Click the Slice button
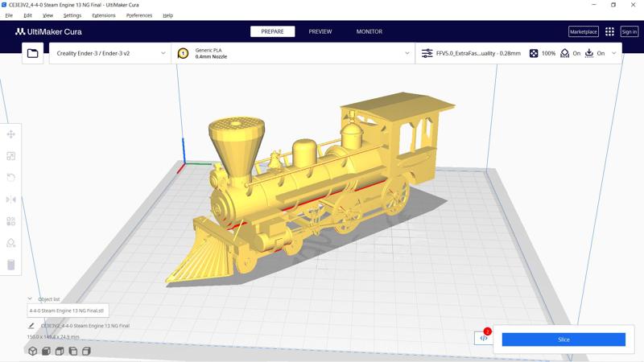The image size is (644, 362). (x=563, y=339)
